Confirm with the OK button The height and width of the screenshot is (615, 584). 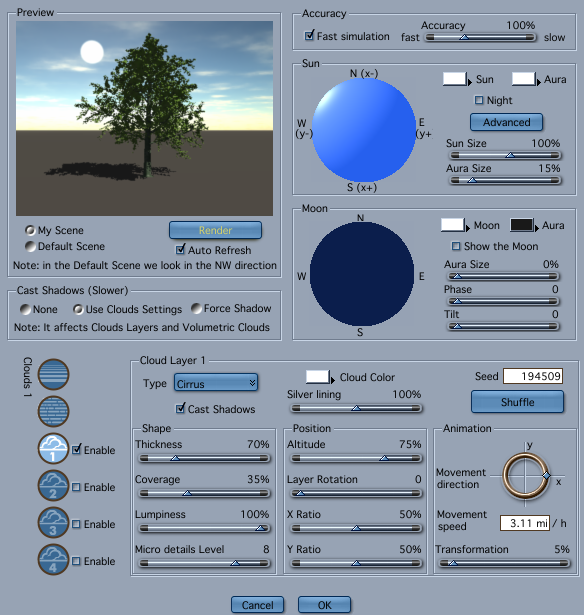click(x=324, y=605)
